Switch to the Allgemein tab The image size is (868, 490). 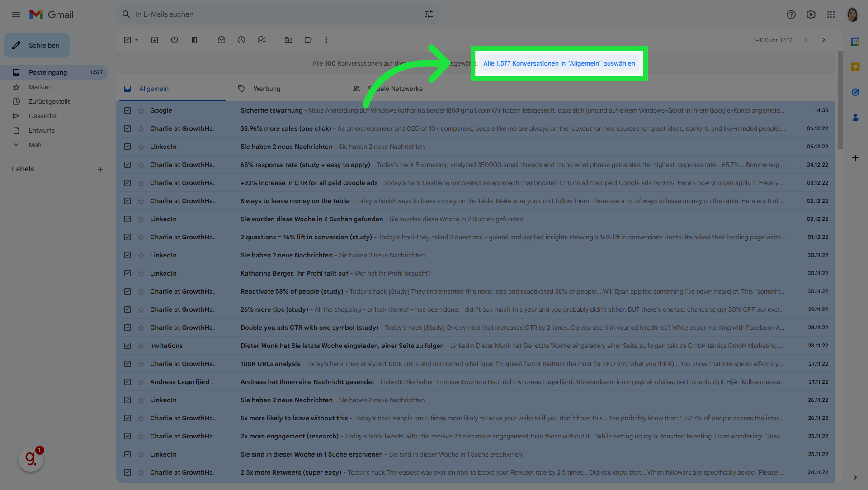coord(172,89)
